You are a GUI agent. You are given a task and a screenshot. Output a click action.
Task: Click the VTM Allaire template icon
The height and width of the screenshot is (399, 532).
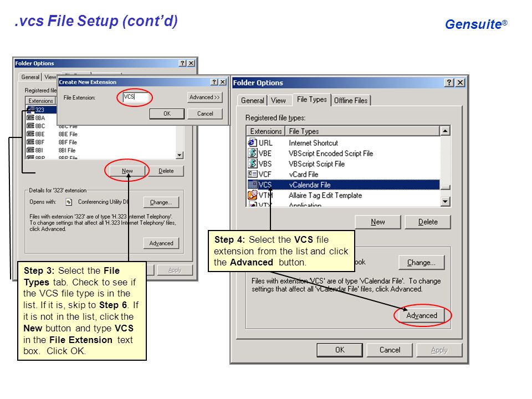(253, 195)
